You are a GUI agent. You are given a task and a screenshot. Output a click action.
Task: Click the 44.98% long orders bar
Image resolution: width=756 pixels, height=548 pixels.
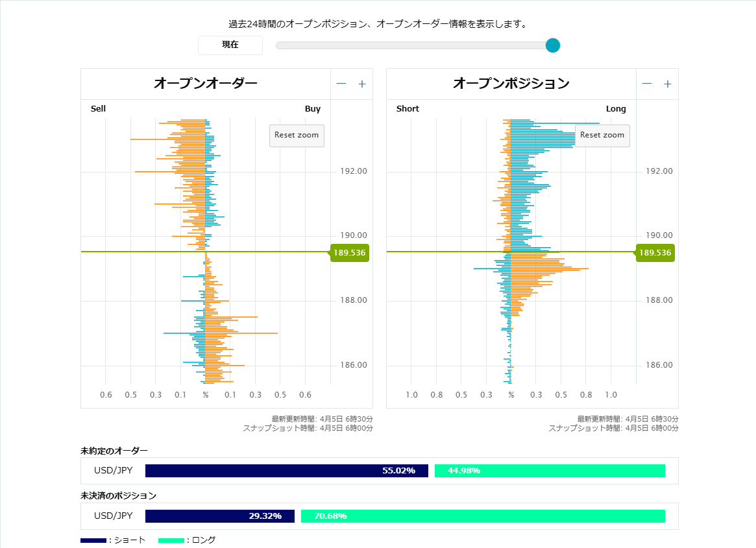pyautogui.click(x=550, y=471)
